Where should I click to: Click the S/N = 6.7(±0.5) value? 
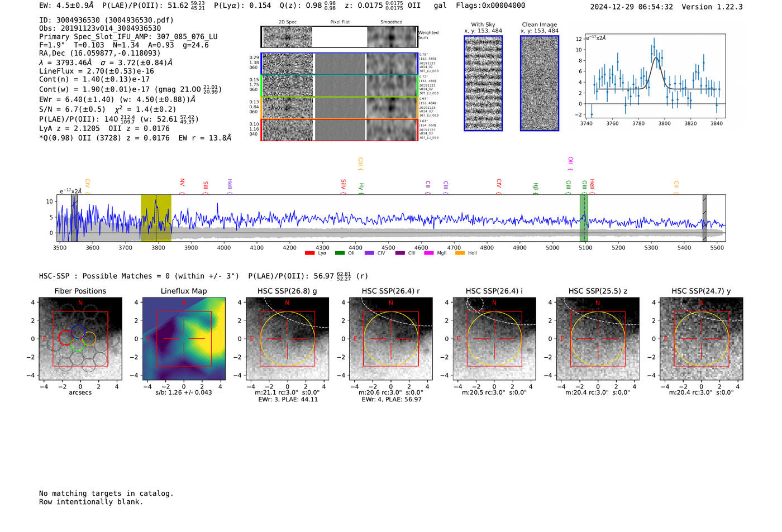[72, 109]
